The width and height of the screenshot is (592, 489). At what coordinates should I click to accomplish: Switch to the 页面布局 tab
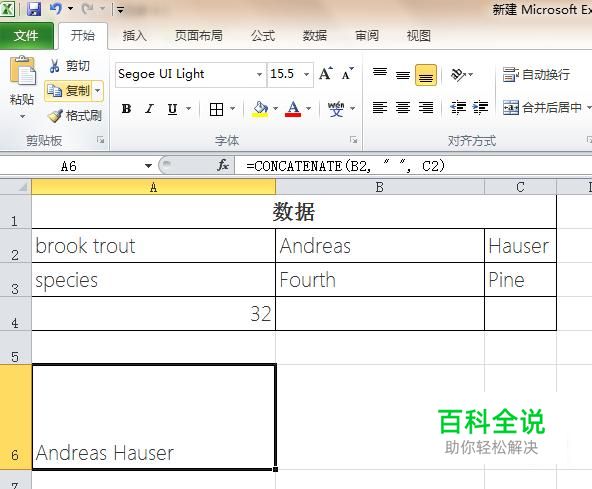(x=199, y=36)
